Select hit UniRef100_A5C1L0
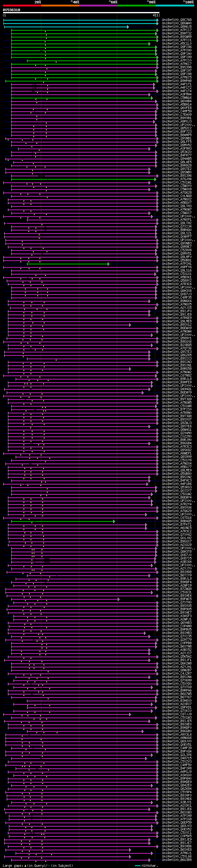197x868 pixels. tap(177, 43)
